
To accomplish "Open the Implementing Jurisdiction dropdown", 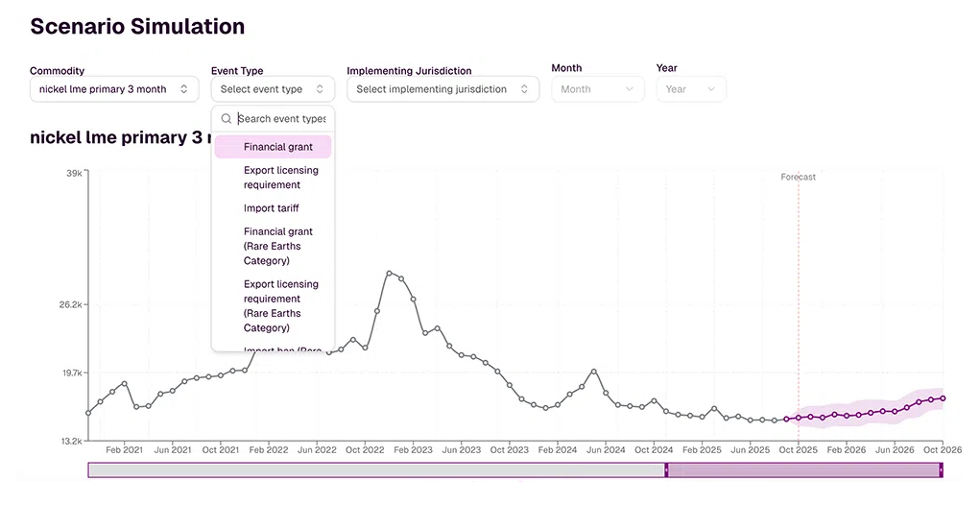I will [442, 89].
